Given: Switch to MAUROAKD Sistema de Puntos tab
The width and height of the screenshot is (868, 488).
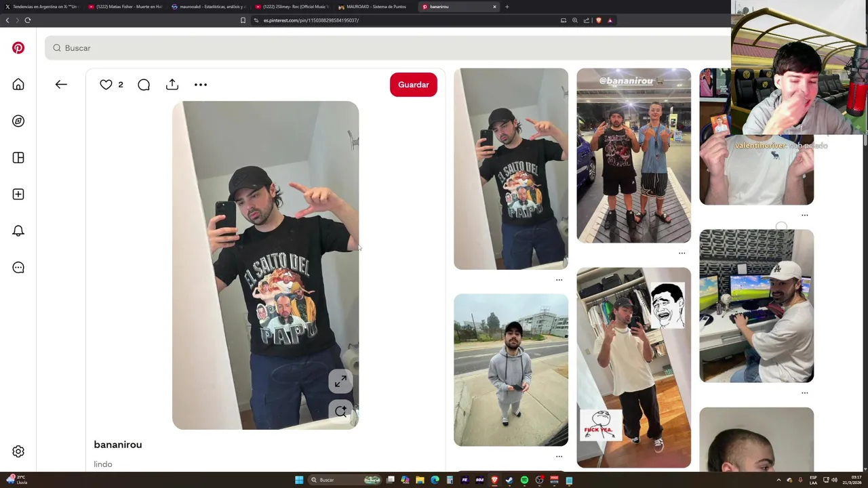Looking at the screenshot, I should 375,7.
